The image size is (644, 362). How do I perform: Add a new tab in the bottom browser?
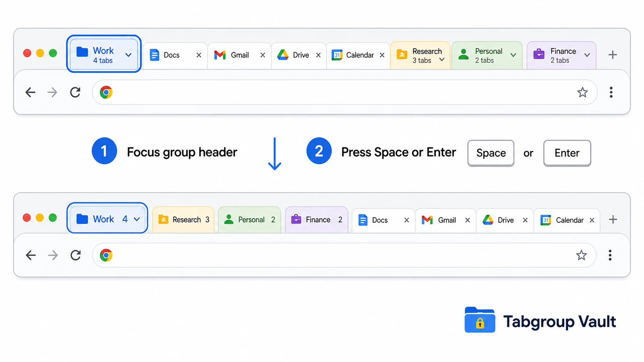[x=613, y=220]
